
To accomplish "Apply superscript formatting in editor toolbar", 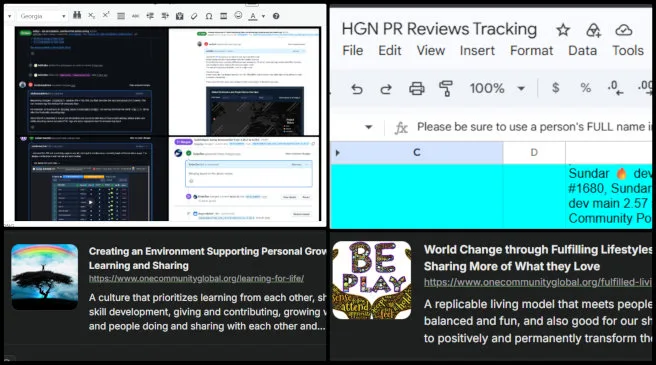I will tap(106, 15).
